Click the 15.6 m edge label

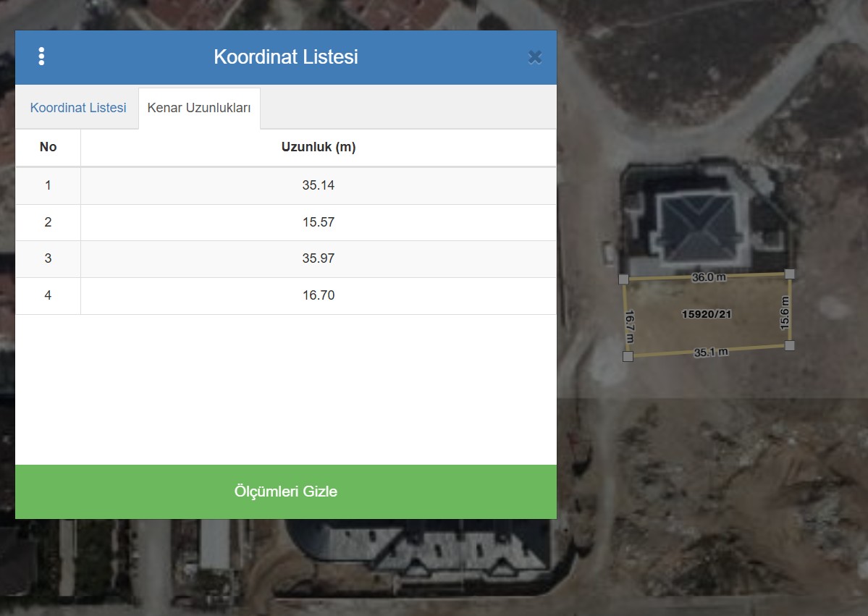coord(785,313)
